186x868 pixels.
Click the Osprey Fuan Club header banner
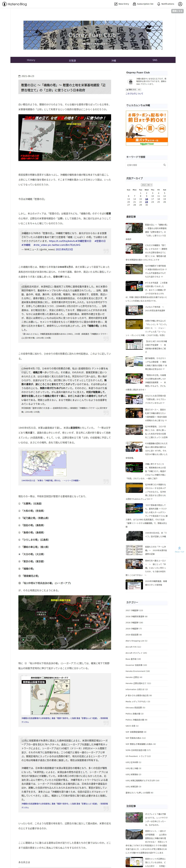pyautogui.click(x=93, y=35)
